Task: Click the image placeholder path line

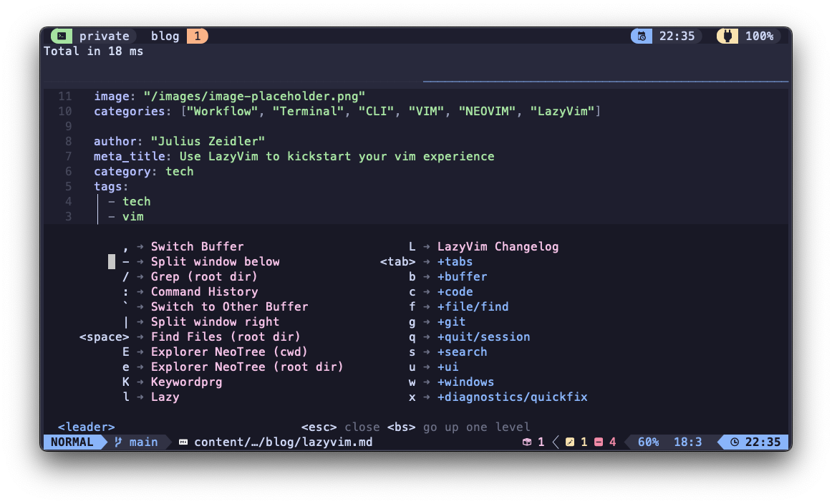Action: [230, 96]
